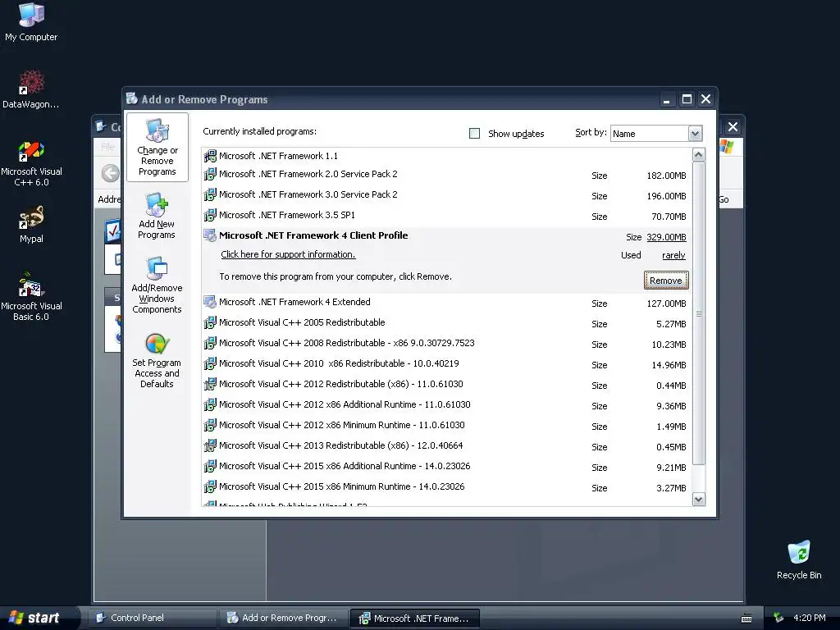Click icon for Visual C++ 2012 x86 Additional Runtime
Screen dimensions: 840x630
(x=210, y=404)
